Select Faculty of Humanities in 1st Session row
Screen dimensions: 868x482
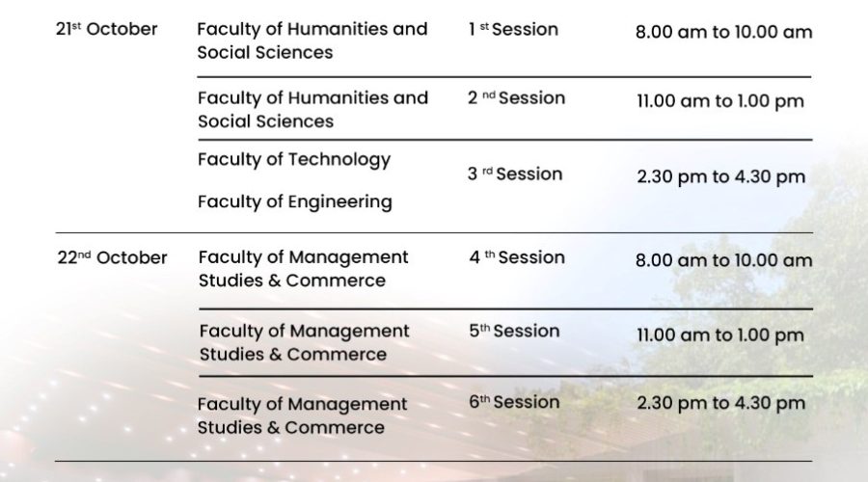click(x=312, y=40)
